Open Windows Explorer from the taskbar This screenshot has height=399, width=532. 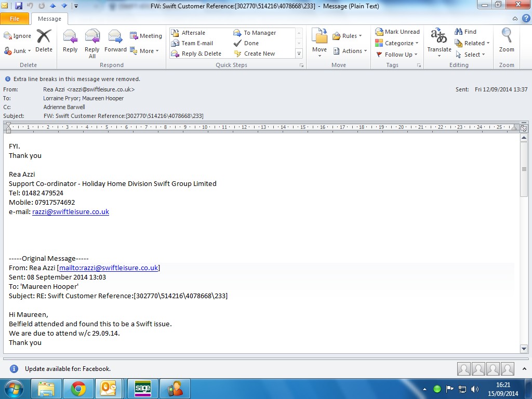pyautogui.click(x=46, y=389)
